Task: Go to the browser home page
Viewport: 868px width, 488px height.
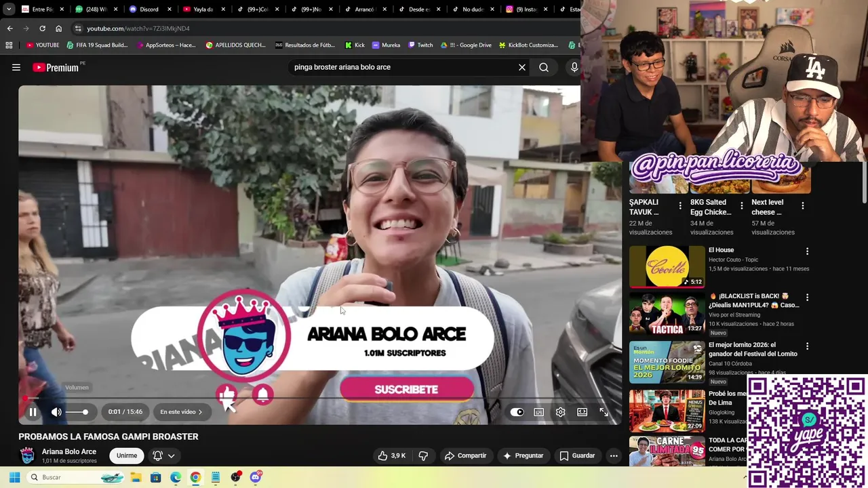Action: point(58,28)
